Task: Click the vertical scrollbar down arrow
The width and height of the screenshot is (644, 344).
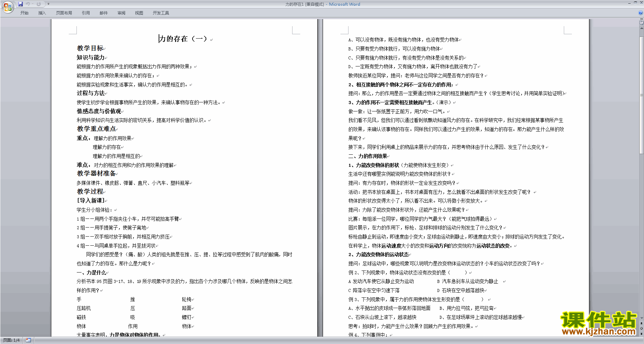Action: tap(641, 318)
